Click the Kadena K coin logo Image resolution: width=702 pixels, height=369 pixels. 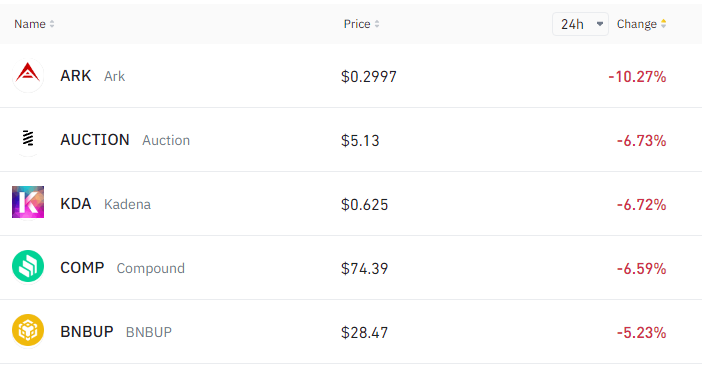pyautogui.click(x=28, y=202)
